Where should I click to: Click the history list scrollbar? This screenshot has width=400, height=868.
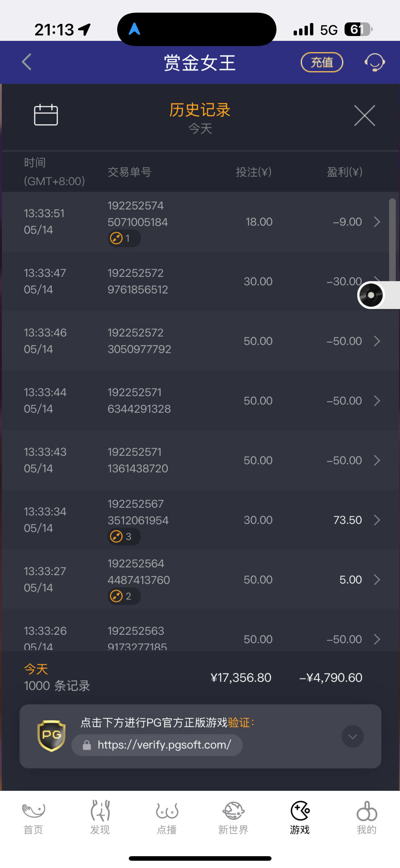[x=392, y=239]
